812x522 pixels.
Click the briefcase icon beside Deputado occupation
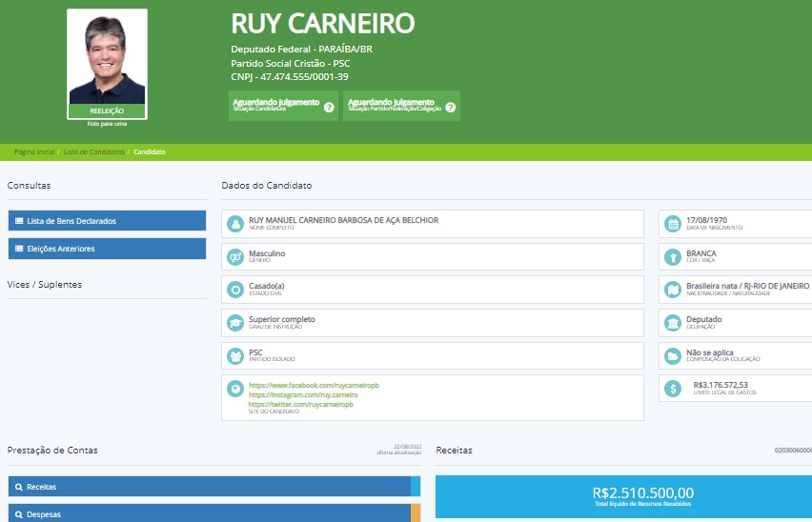coord(673,323)
